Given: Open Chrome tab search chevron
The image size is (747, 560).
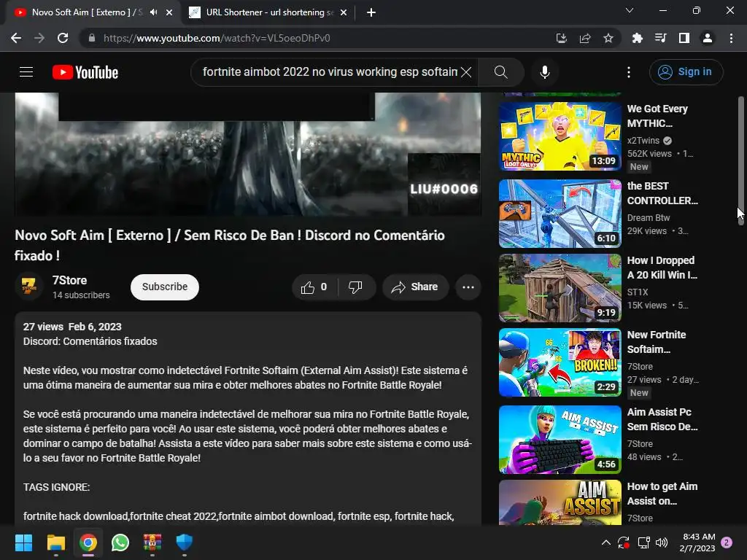Looking at the screenshot, I should [x=630, y=10].
